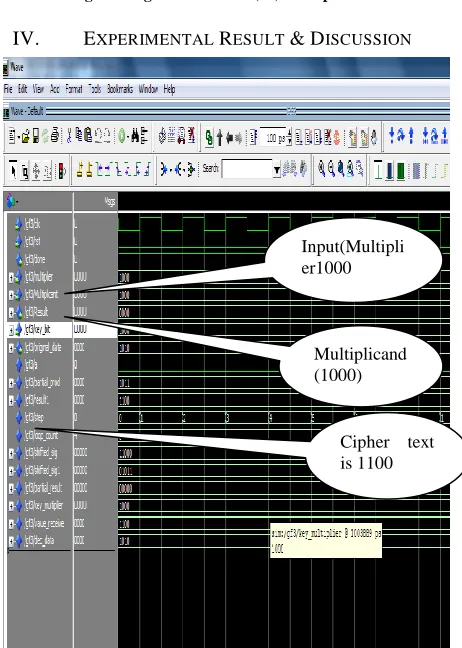Open the Help menu
This screenshot has width=462, height=648.
[169, 89]
